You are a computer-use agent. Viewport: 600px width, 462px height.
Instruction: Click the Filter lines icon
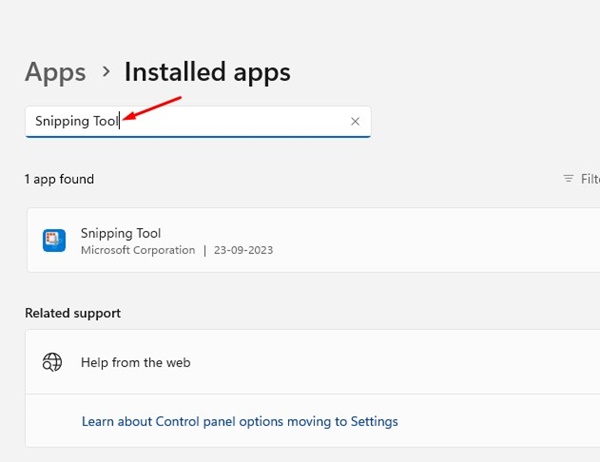(x=568, y=179)
